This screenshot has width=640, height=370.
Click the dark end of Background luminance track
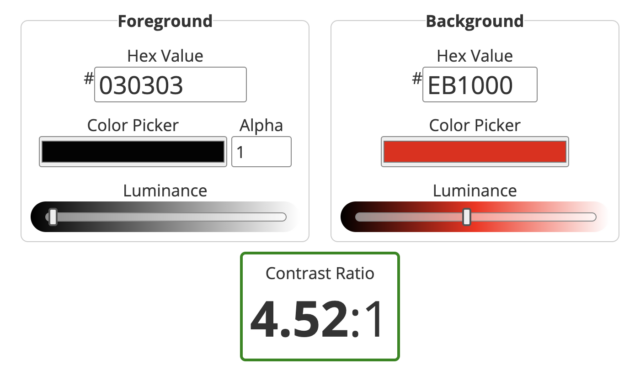coord(361,217)
